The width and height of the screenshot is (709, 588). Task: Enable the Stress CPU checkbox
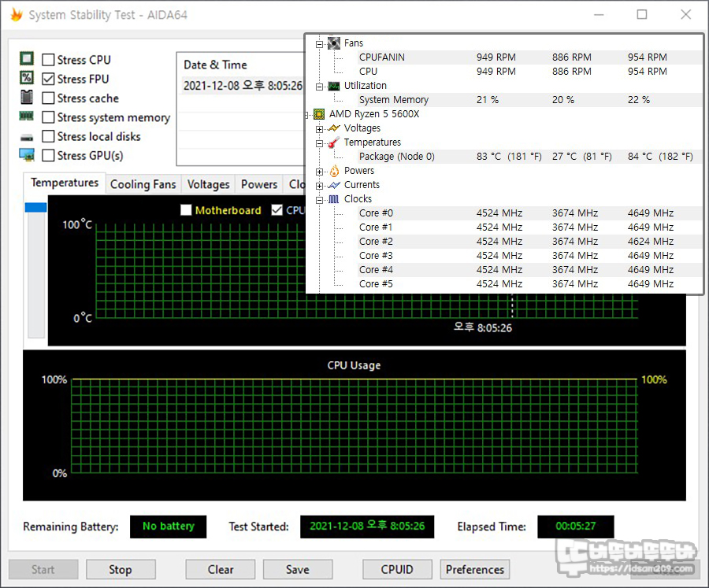(48, 60)
